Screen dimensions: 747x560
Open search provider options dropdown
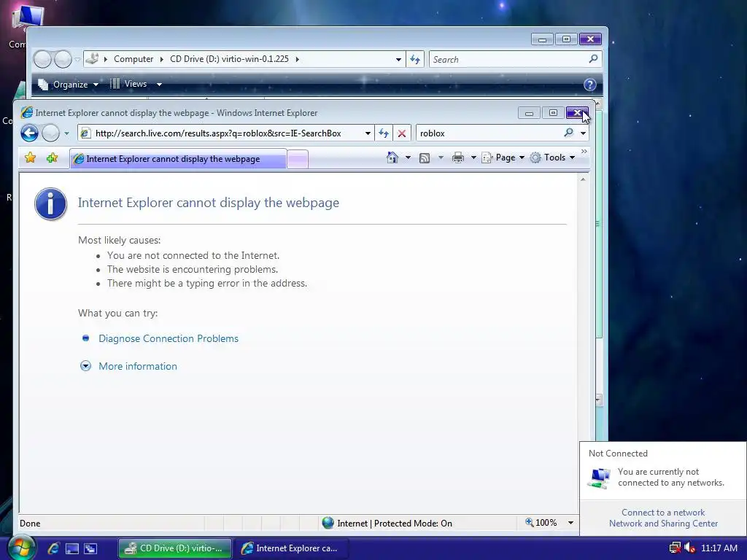[583, 133]
